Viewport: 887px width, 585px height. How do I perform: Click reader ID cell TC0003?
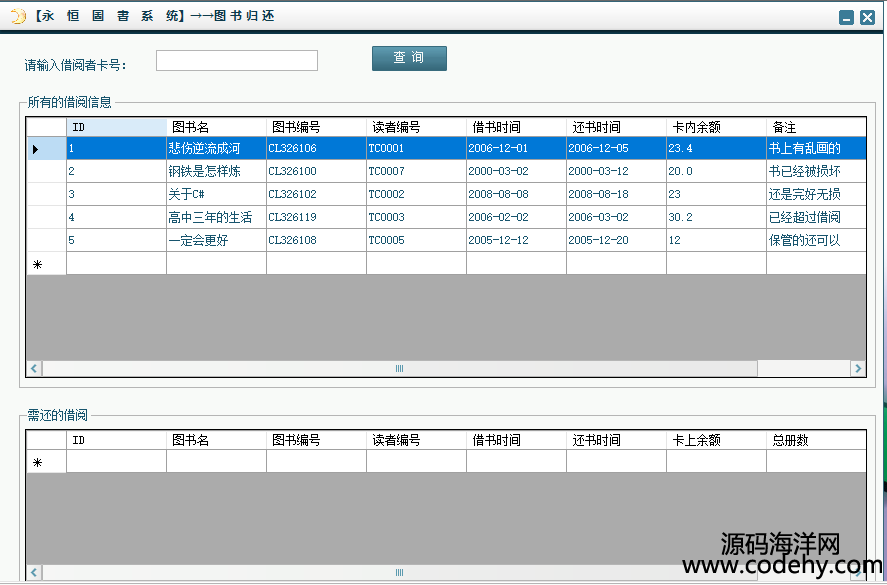[416, 217]
